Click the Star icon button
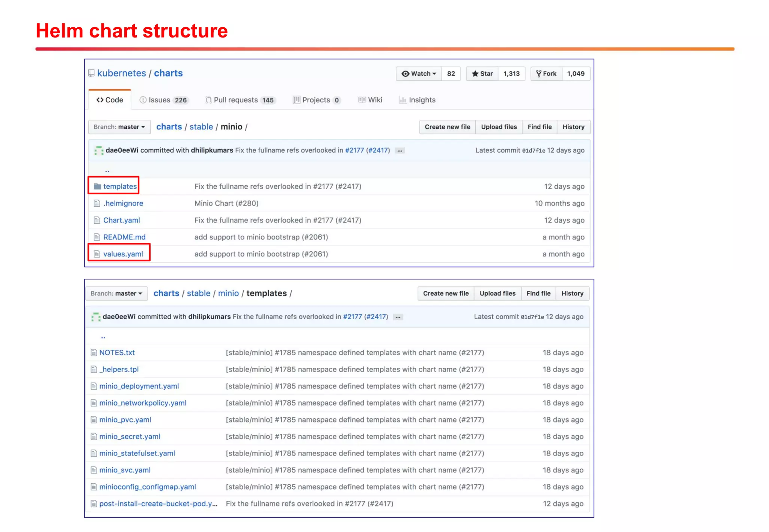The width and height of the screenshot is (769, 532). point(482,74)
